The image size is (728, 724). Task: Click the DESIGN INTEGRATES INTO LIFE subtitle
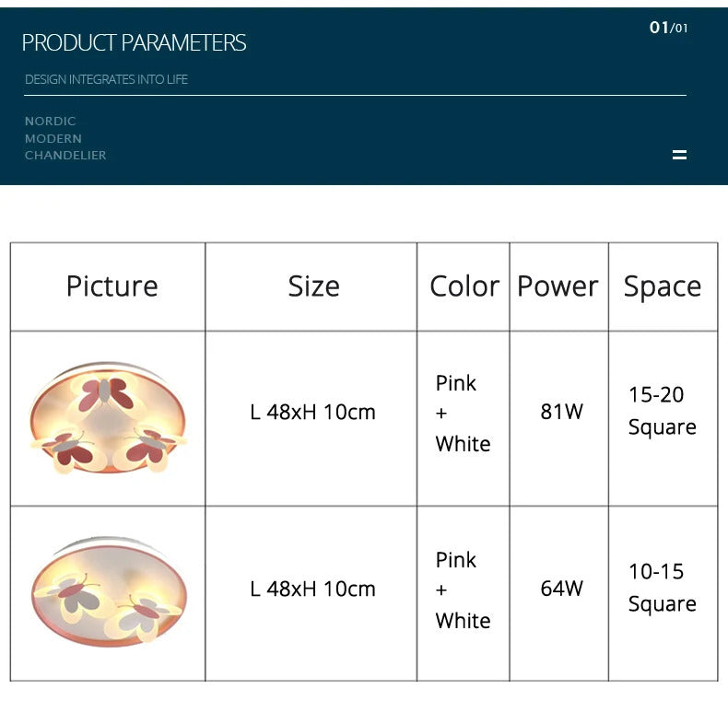pyautogui.click(x=106, y=79)
